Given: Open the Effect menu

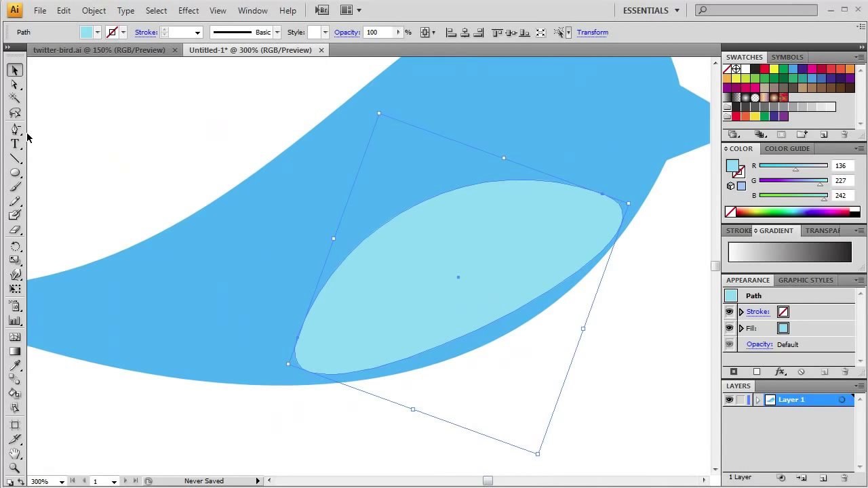Looking at the screenshot, I should [189, 11].
